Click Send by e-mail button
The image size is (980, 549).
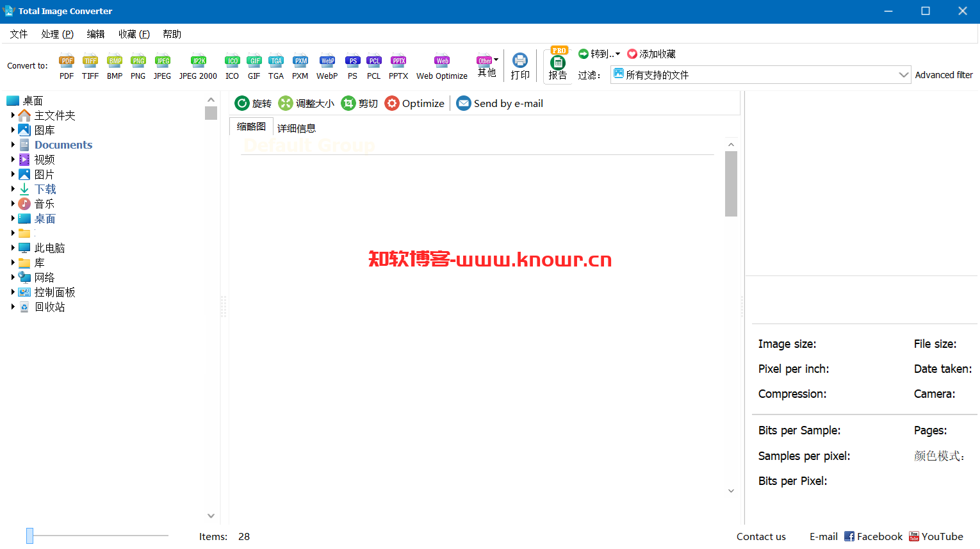(500, 103)
